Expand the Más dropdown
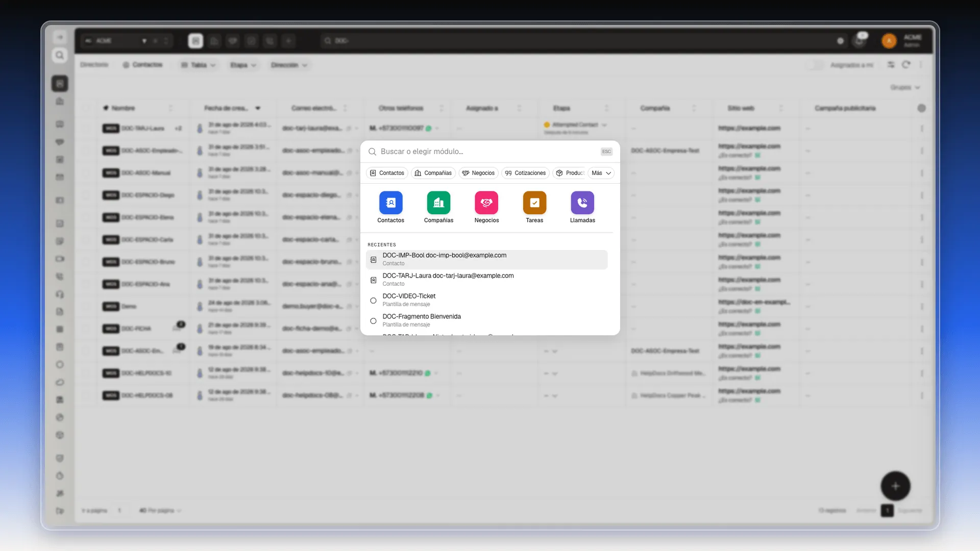Image resolution: width=980 pixels, height=551 pixels. coord(601,173)
